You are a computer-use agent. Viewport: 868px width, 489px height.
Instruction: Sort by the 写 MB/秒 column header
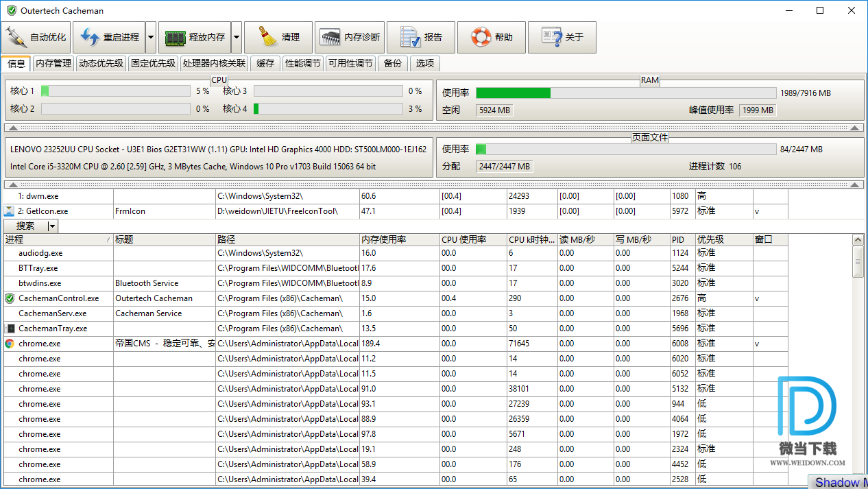point(642,239)
